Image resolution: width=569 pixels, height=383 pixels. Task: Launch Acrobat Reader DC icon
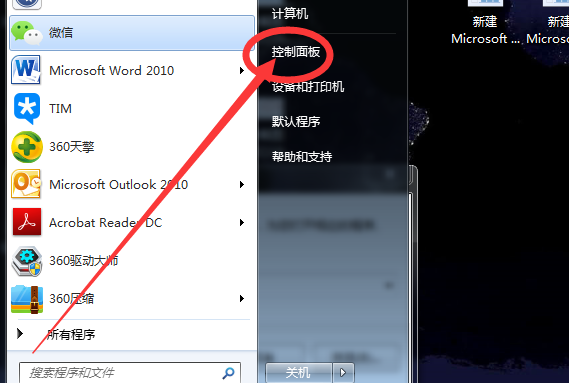(27, 222)
